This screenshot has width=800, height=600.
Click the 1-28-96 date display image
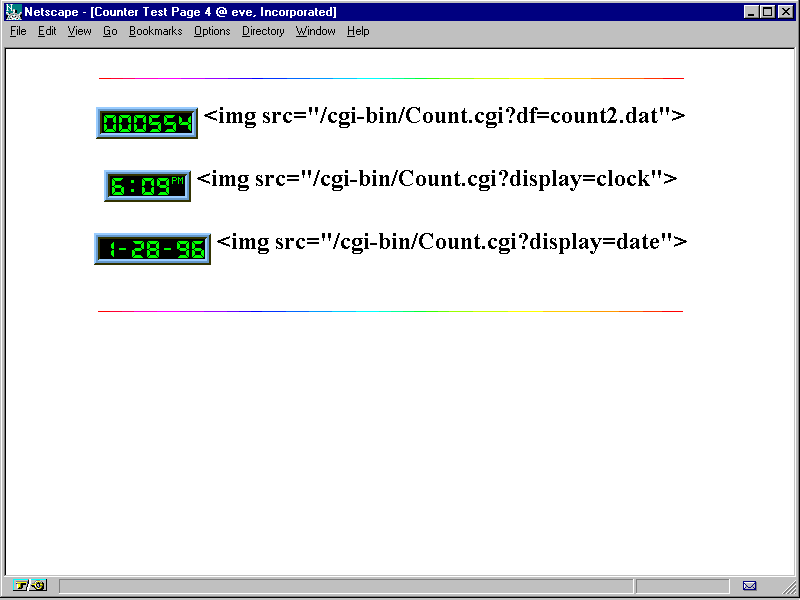(x=152, y=249)
